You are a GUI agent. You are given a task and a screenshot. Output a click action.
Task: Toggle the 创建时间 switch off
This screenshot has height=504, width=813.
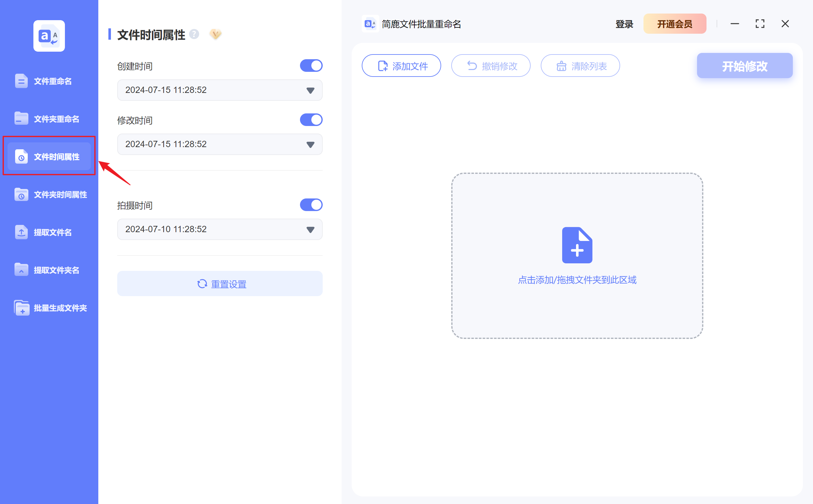click(x=311, y=65)
